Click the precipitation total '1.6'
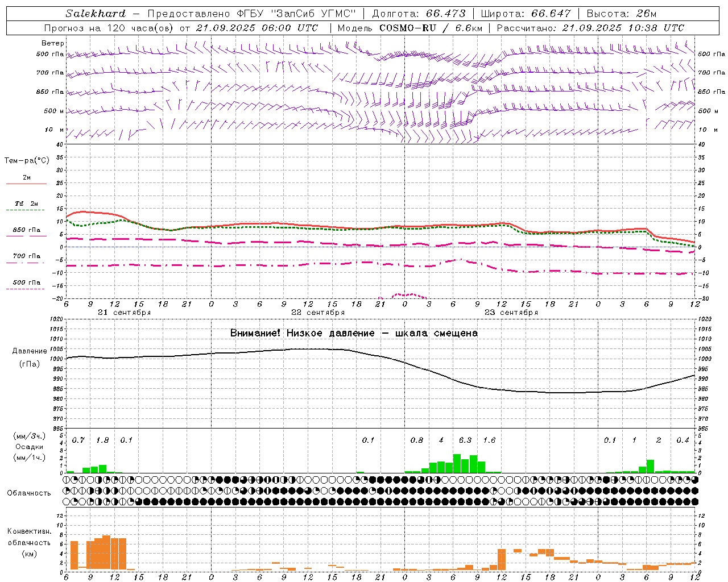 pos(489,440)
